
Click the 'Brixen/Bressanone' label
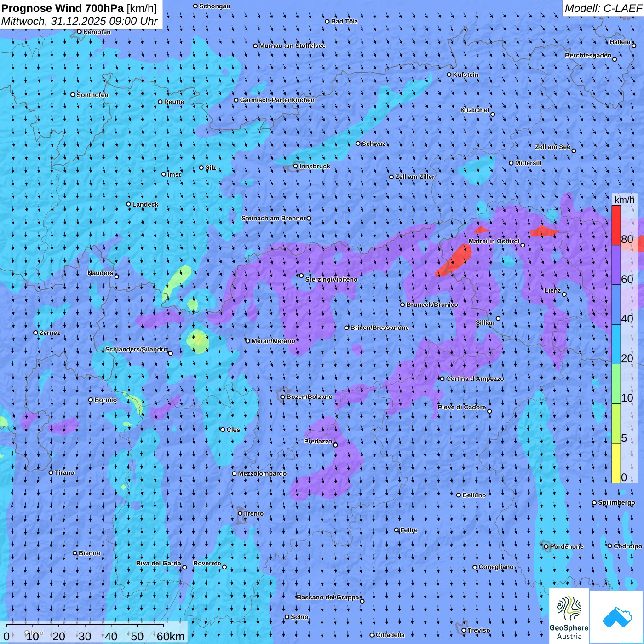click(379, 328)
